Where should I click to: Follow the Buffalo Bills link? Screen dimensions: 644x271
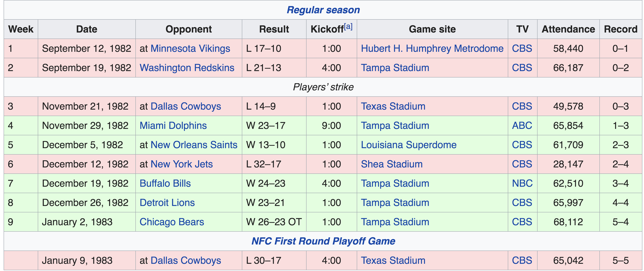[x=165, y=183]
